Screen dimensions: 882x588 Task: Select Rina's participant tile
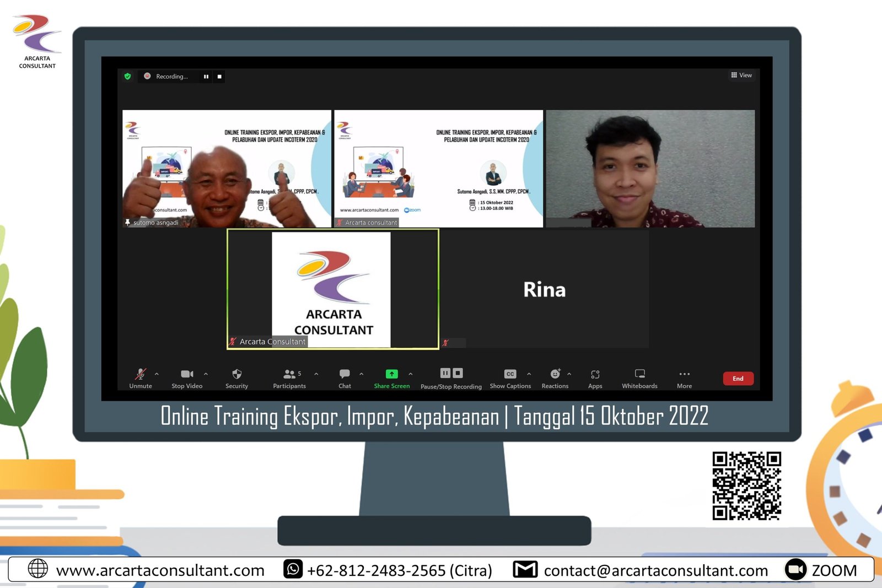coord(544,289)
